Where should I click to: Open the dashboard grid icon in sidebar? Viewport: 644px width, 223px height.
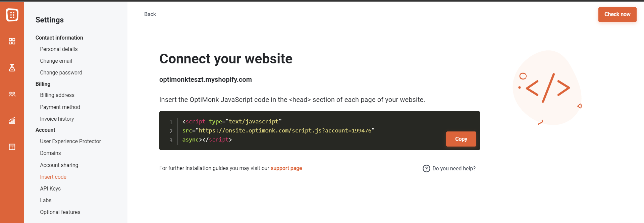(x=12, y=41)
